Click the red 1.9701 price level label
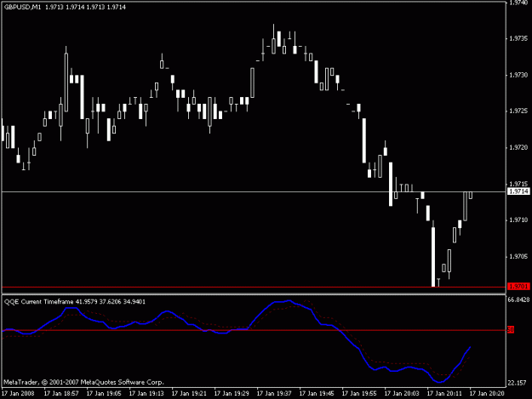The height and width of the screenshot is (399, 532). (518, 287)
